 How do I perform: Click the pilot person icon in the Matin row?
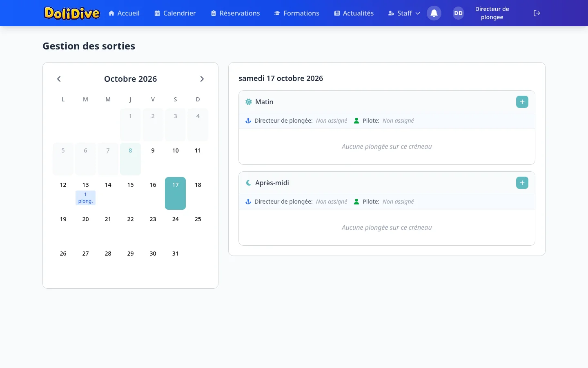tap(356, 121)
